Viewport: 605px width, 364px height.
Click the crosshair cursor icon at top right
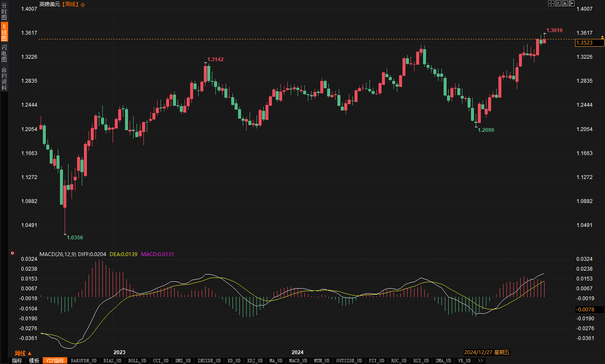coord(551,3)
